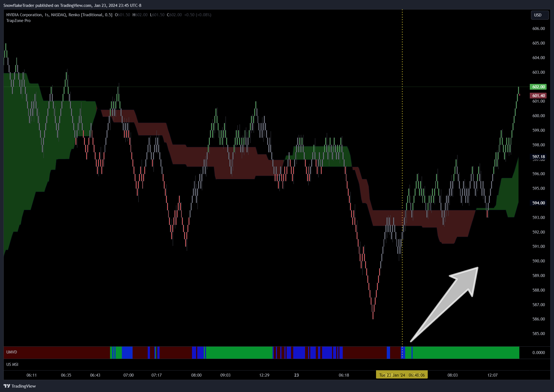This screenshot has width=554, height=392.
Task: Click the 12:29 time axis label
Action: 264,375
